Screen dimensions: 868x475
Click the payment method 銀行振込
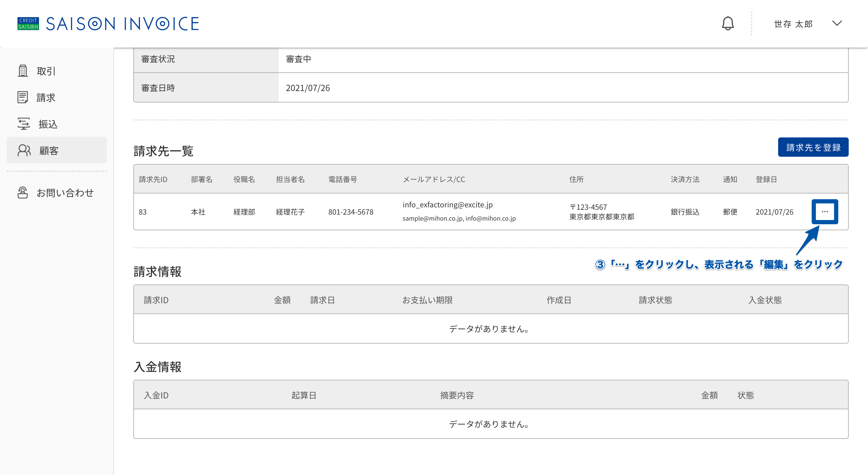coord(685,212)
